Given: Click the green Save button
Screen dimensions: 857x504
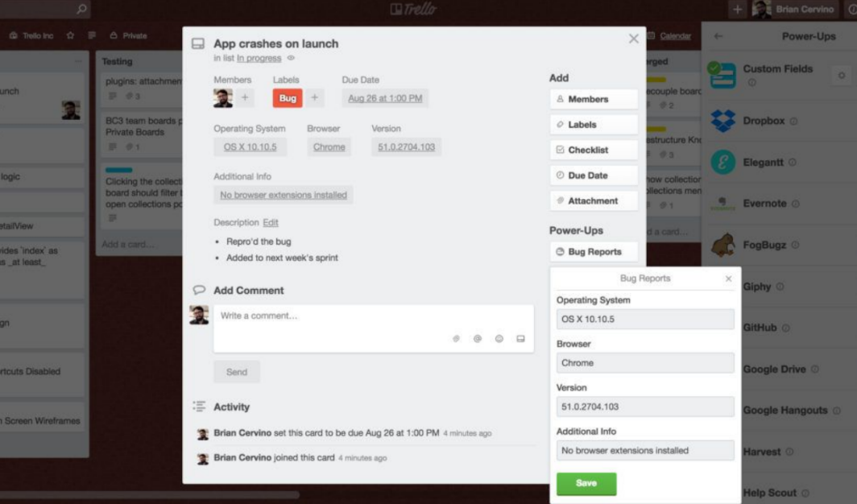Looking at the screenshot, I should click(x=586, y=483).
